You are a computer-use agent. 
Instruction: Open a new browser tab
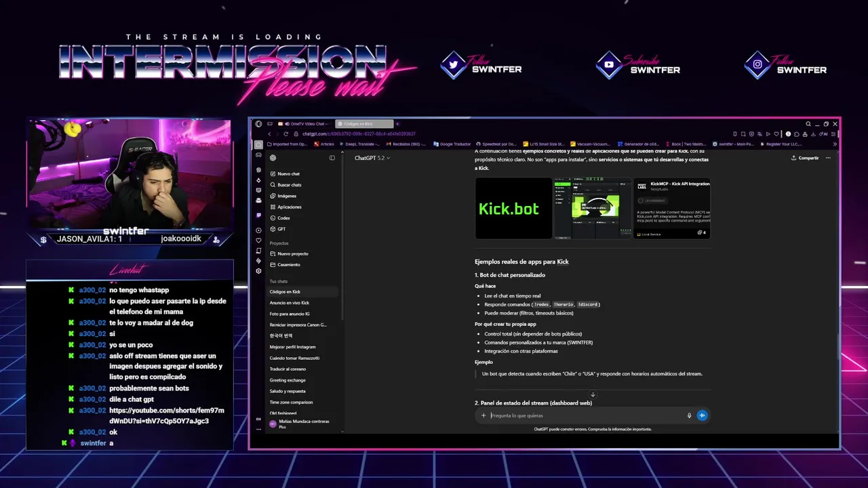coord(398,124)
